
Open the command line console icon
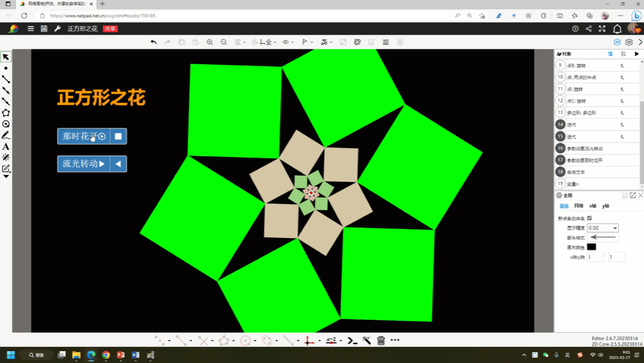click(352, 340)
